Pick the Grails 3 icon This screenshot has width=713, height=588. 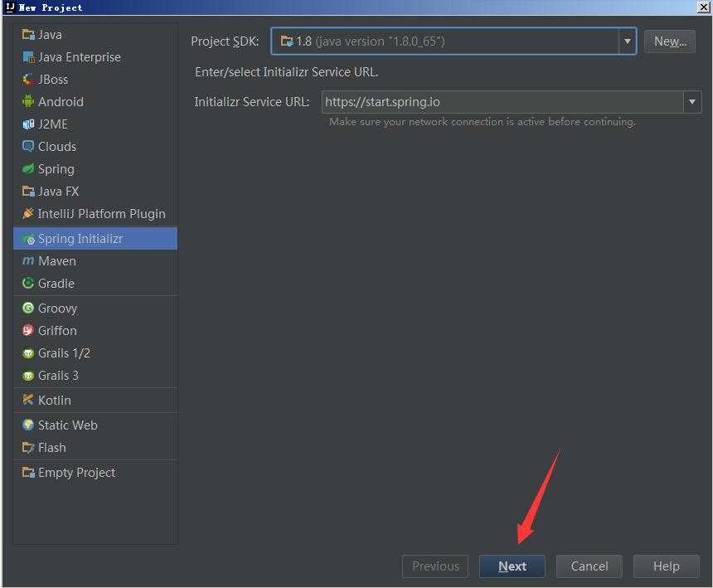pos(28,375)
